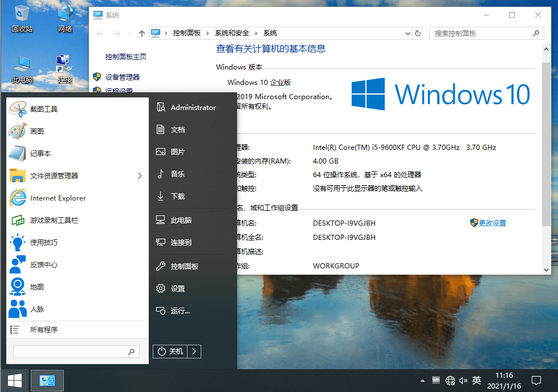Open the taskbar clock showing 11:16
558x392 pixels.
[x=504, y=381]
